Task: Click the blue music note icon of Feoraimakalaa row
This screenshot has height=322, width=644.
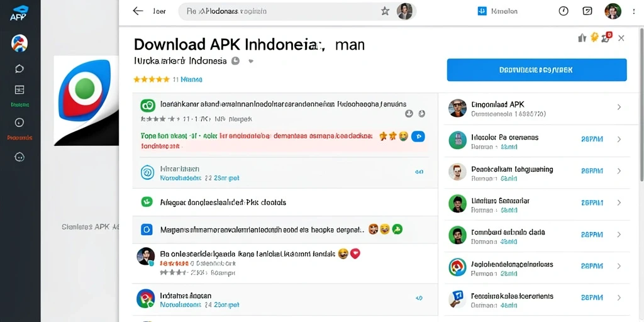Action: coord(457,299)
